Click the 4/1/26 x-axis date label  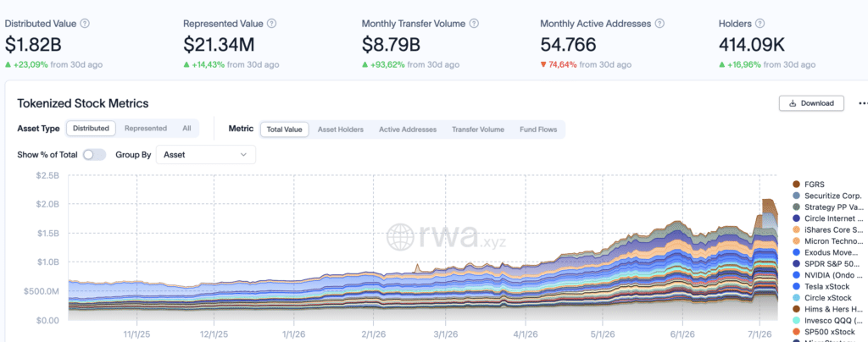(525, 334)
